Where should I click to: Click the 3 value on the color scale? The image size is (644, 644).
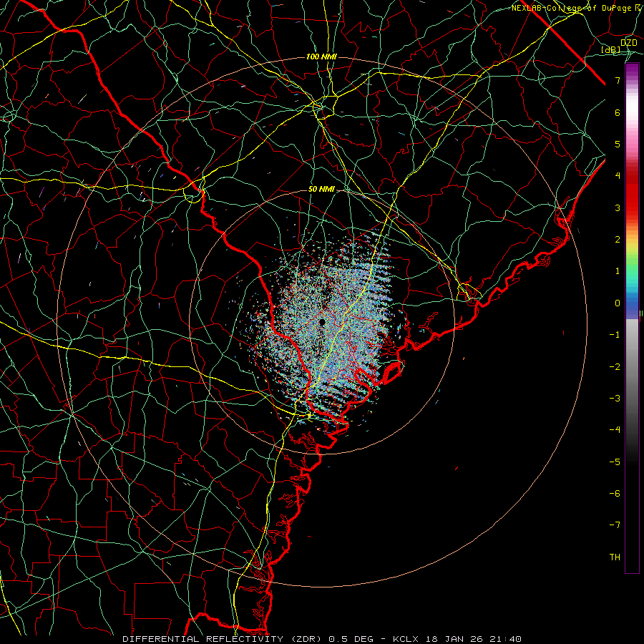tap(618, 208)
